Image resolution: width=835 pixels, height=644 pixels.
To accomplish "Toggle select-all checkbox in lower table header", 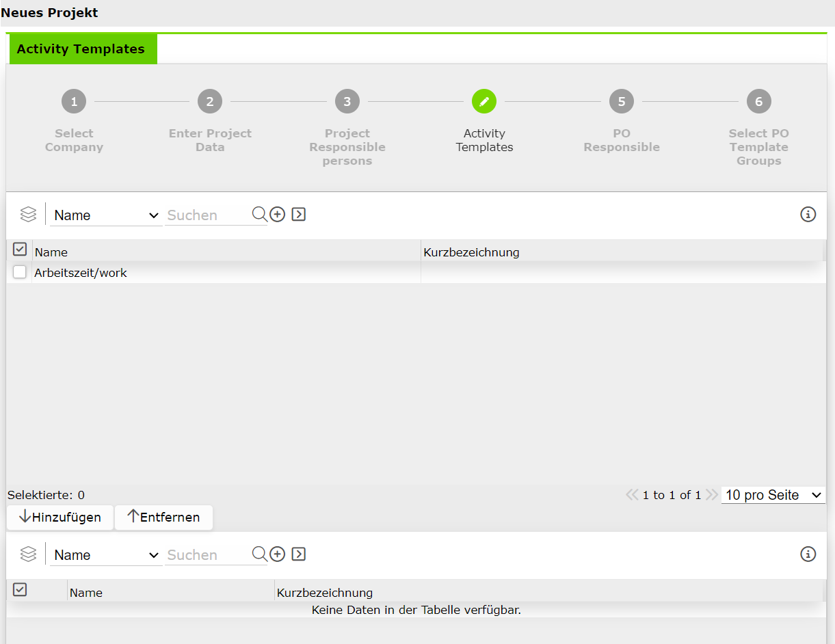I will tap(20, 589).
